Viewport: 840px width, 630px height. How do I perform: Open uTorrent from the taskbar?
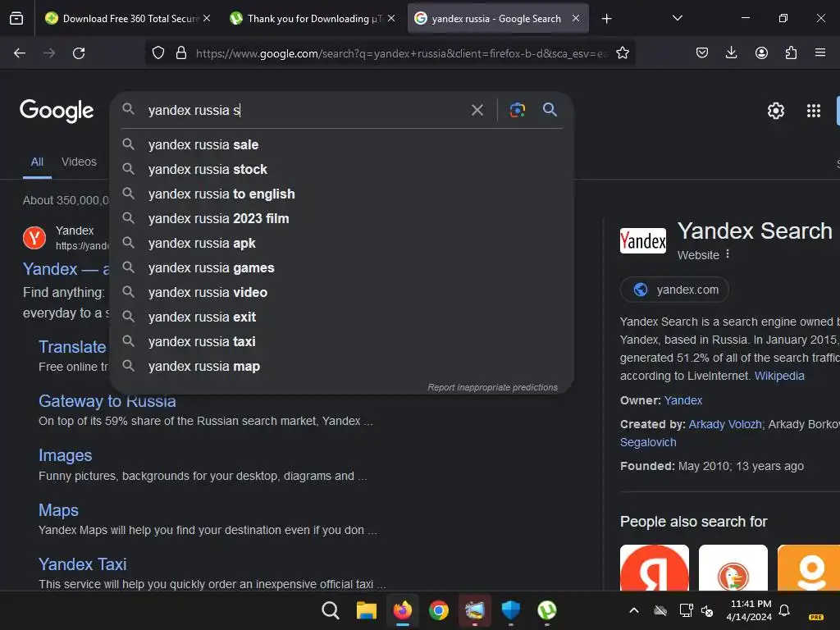tap(547, 610)
